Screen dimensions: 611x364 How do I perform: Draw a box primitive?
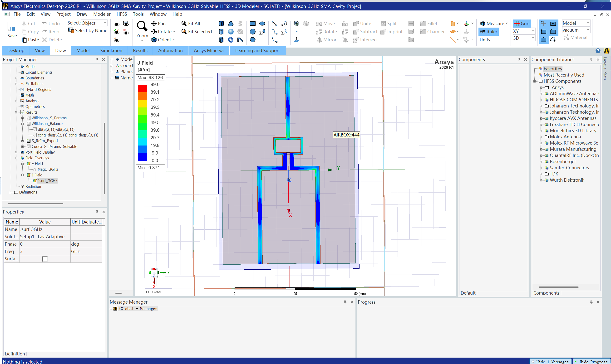[221, 24]
